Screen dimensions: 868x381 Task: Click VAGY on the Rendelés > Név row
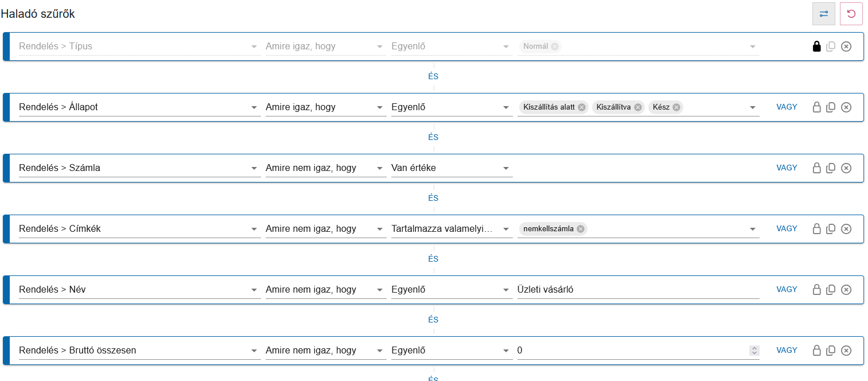point(787,290)
